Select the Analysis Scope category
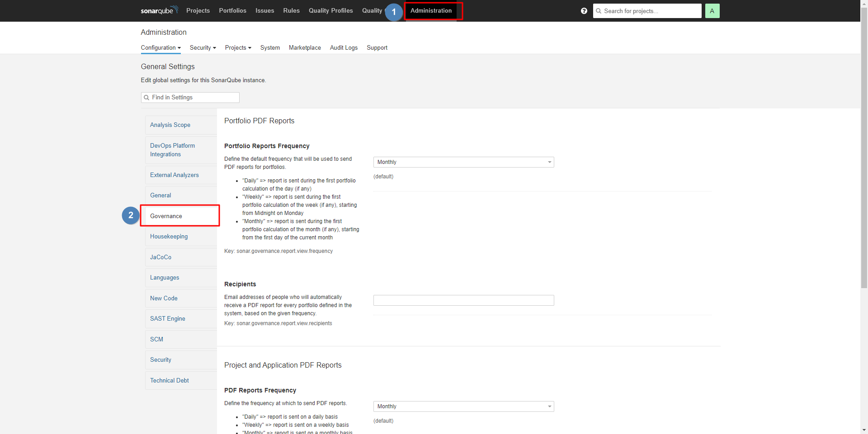868x434 pixels. point(170,125)
